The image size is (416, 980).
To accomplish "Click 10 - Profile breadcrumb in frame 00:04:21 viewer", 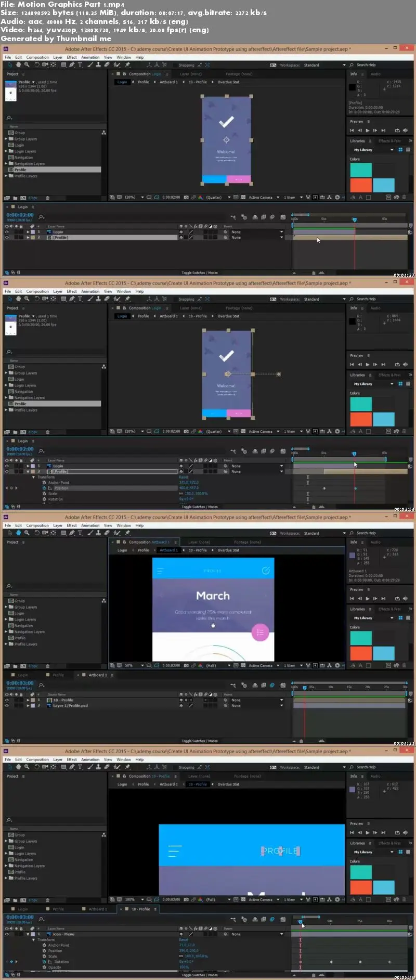I will pos(198,550).
